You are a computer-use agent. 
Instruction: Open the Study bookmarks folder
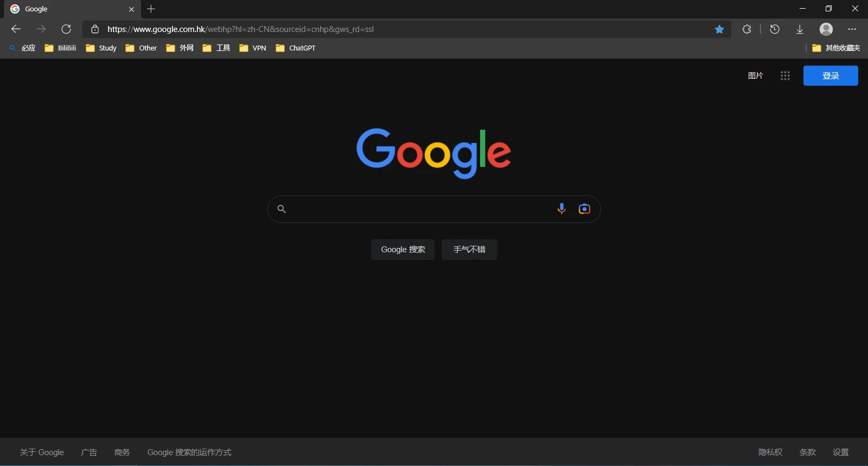click(x=101, y=48)
